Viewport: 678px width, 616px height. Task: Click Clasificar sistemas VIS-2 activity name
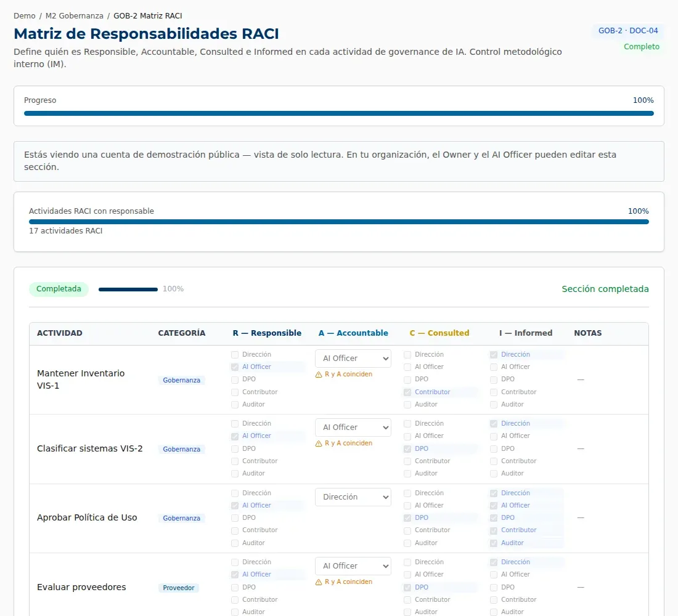pyautogui.click(x=89, y=448)
